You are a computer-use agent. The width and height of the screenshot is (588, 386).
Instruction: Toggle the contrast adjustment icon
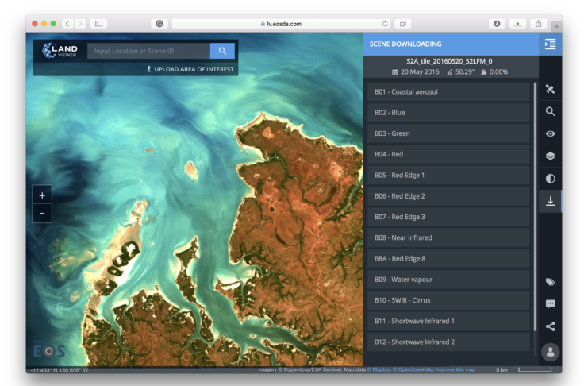(x=550, y=179)
